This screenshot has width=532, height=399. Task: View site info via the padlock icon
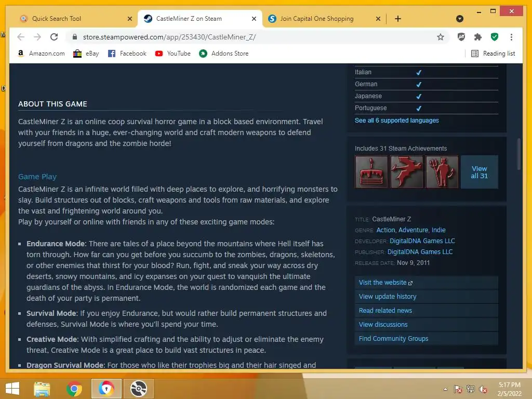(75, 37)
